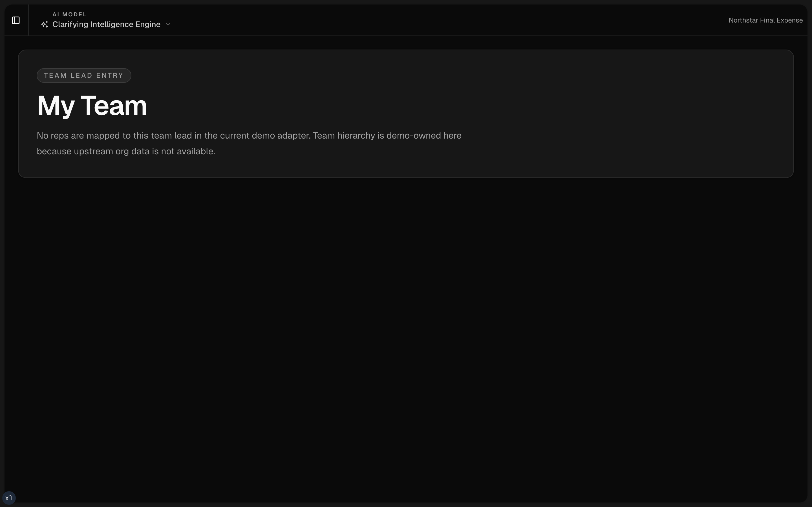This screenshot has height=507, width=812.
Task: Click the word "Team" in the large heading
Action: click(113, 106)
